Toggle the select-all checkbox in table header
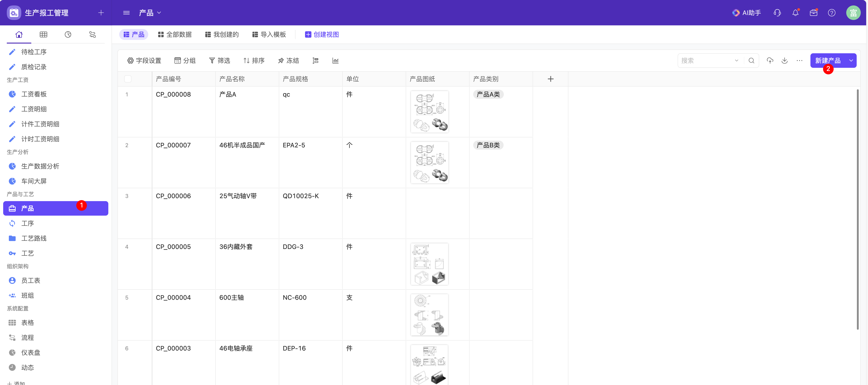Screen dimensions: 868x385 coord(128,79)
